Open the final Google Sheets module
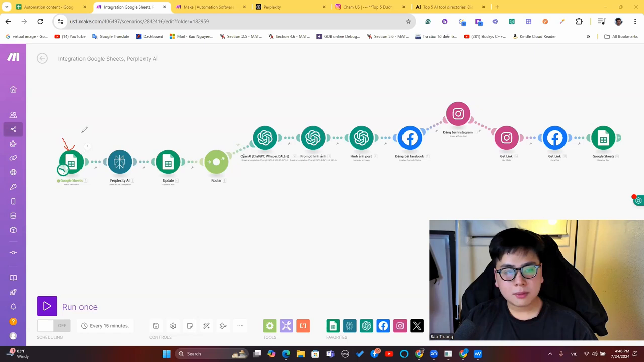 tap(603, 138)
